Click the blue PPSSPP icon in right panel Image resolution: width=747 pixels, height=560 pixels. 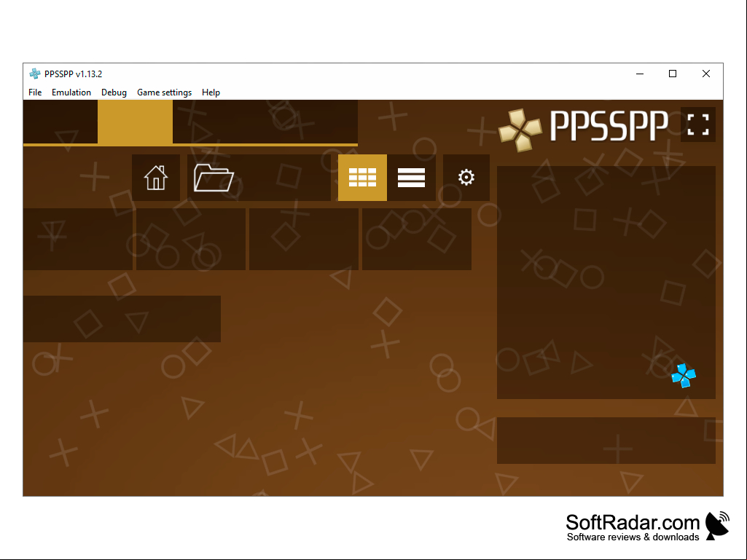(684, 376)
